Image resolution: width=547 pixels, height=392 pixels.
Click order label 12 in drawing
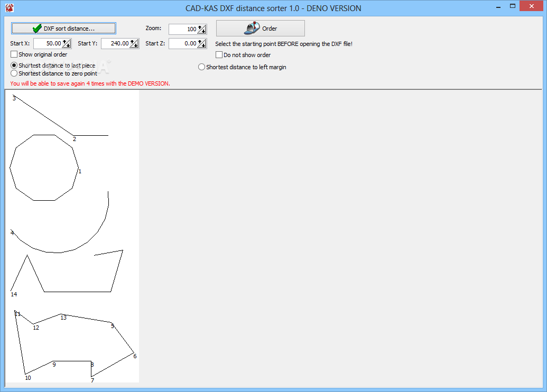pyautogui.click(x=36, y=328)
